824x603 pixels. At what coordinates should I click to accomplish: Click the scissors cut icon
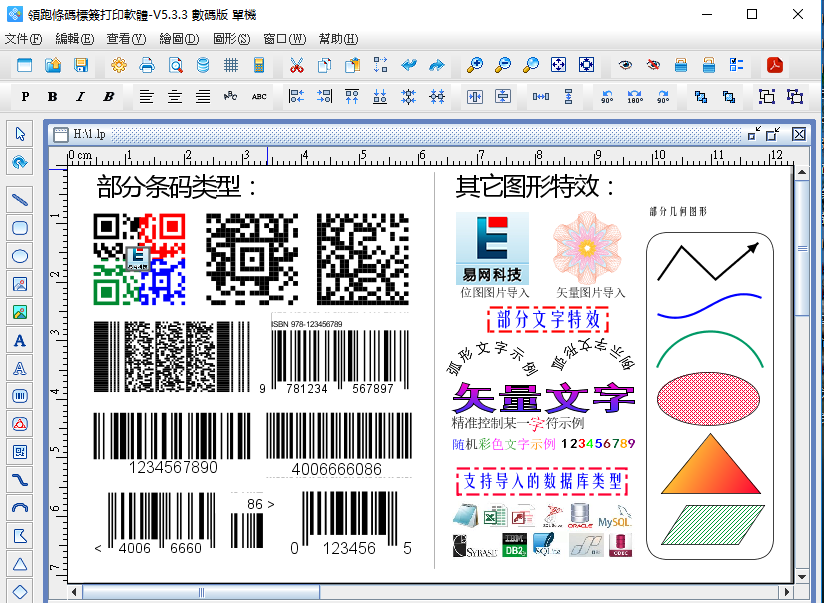297,65
